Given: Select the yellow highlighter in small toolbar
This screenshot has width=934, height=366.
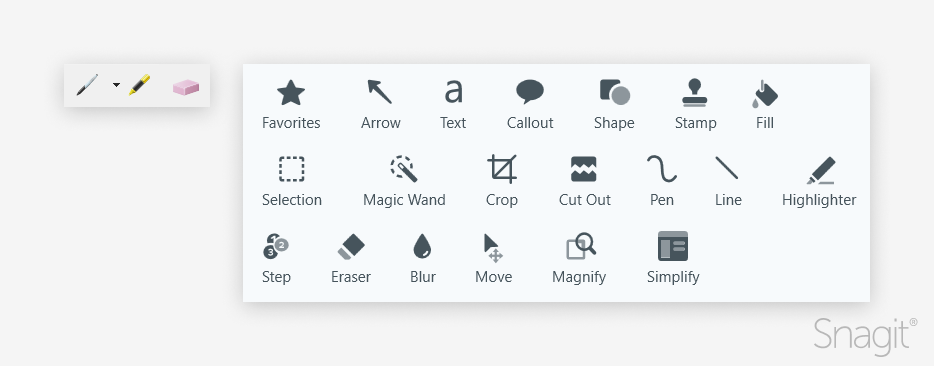Looking at the screenshot, I should click(x=139, y=85).
